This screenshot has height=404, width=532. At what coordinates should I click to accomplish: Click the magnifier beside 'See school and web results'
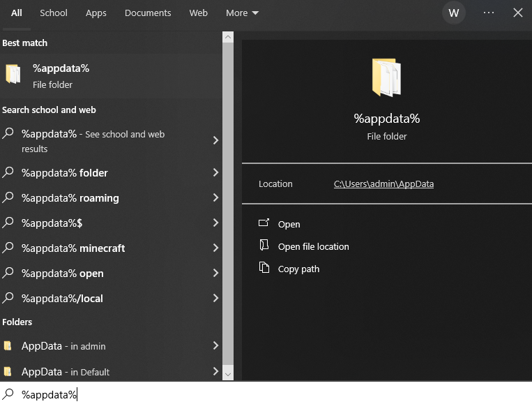tap(8, 133)
